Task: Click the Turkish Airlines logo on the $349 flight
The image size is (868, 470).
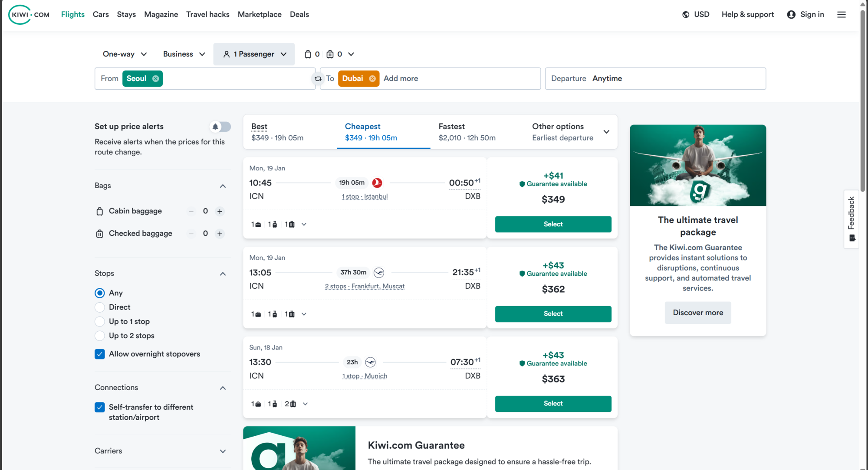Action: tap(377, 183)
